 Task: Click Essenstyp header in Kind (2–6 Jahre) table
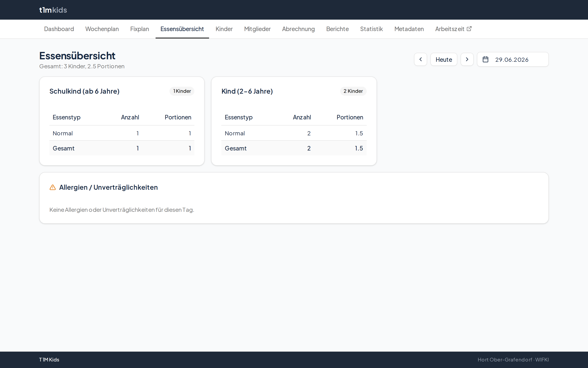tap(239, 117)
